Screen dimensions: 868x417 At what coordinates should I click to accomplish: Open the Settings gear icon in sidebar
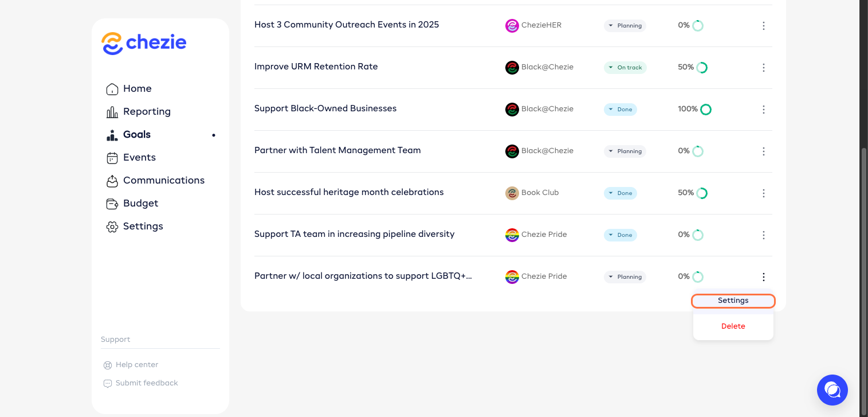pyautogui.click(x=112, y=227)
